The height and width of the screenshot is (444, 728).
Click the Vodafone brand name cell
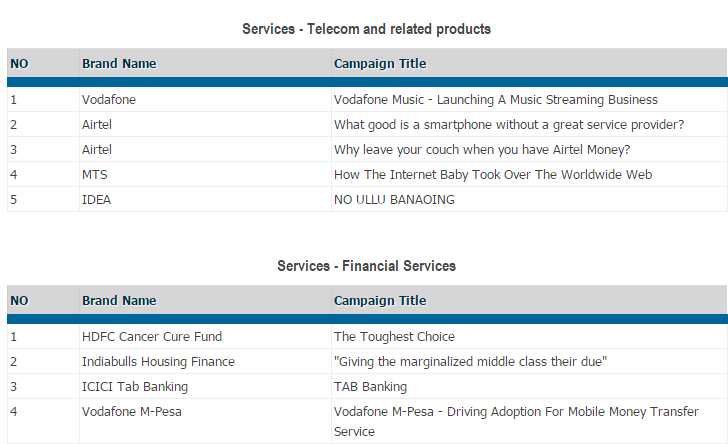click(x=109, y=100)
